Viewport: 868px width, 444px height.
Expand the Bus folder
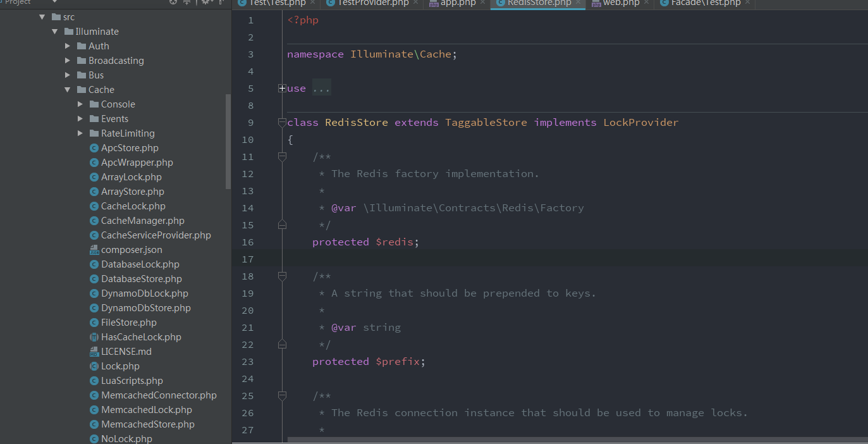click(x=68, y=75)
